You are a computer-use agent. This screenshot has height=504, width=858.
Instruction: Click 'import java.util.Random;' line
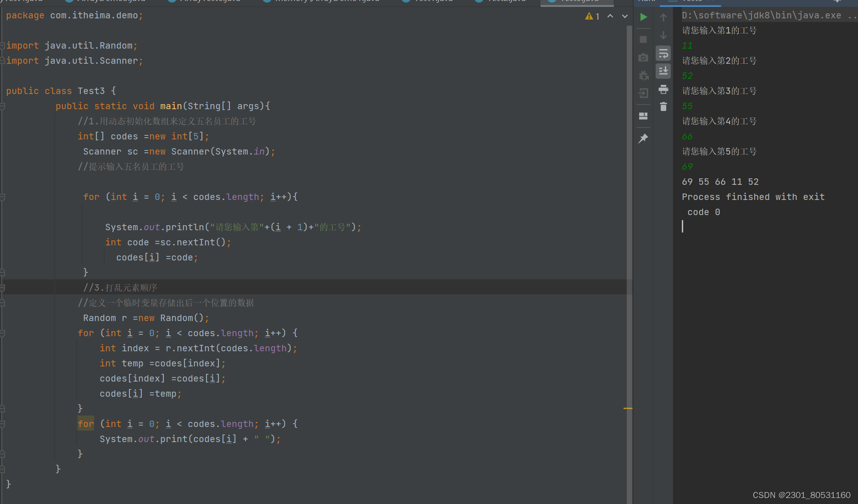(x=72, y=46)
